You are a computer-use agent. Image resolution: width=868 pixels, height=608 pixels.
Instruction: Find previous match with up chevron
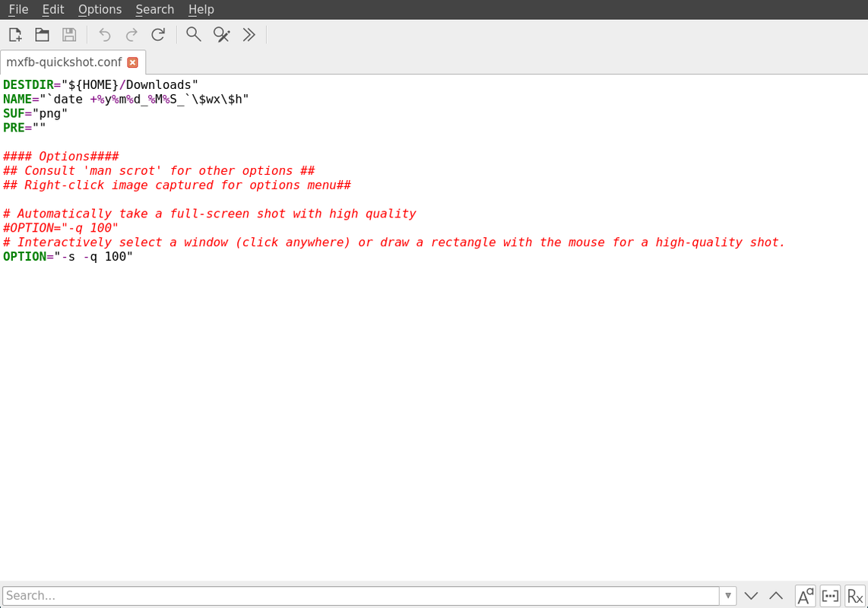776,596
